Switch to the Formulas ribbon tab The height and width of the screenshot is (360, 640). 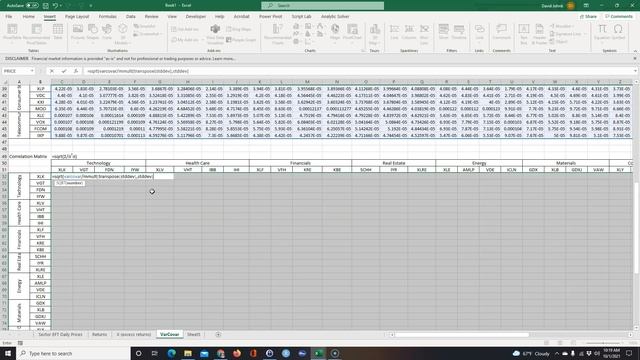click(x=107, y=16)
